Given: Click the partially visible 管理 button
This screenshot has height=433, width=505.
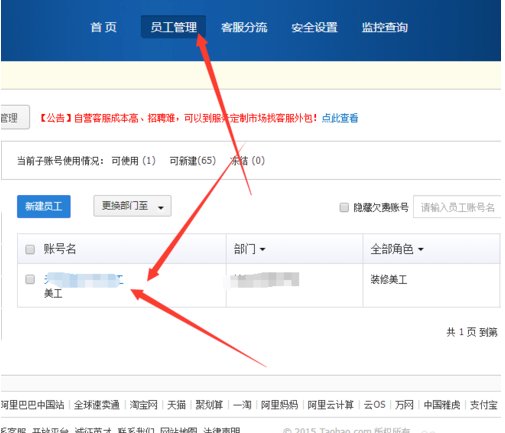Looking at the screenshot, I should (15, 117).
